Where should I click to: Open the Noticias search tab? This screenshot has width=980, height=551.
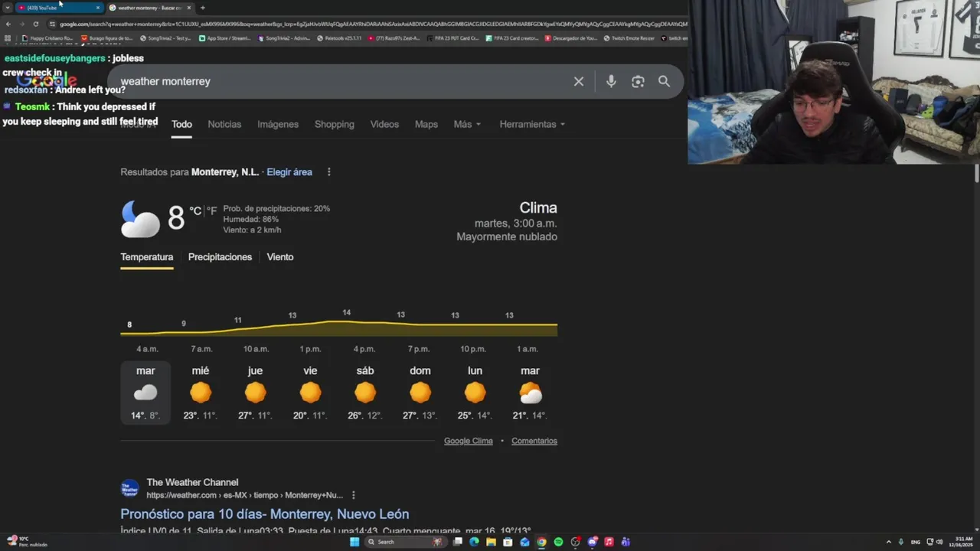click(224, 124)
